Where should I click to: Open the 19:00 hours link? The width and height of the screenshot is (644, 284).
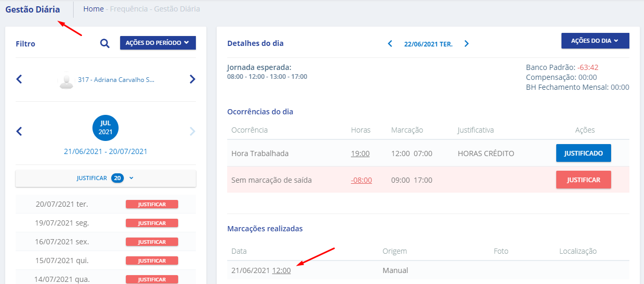(x=360, y=153)
